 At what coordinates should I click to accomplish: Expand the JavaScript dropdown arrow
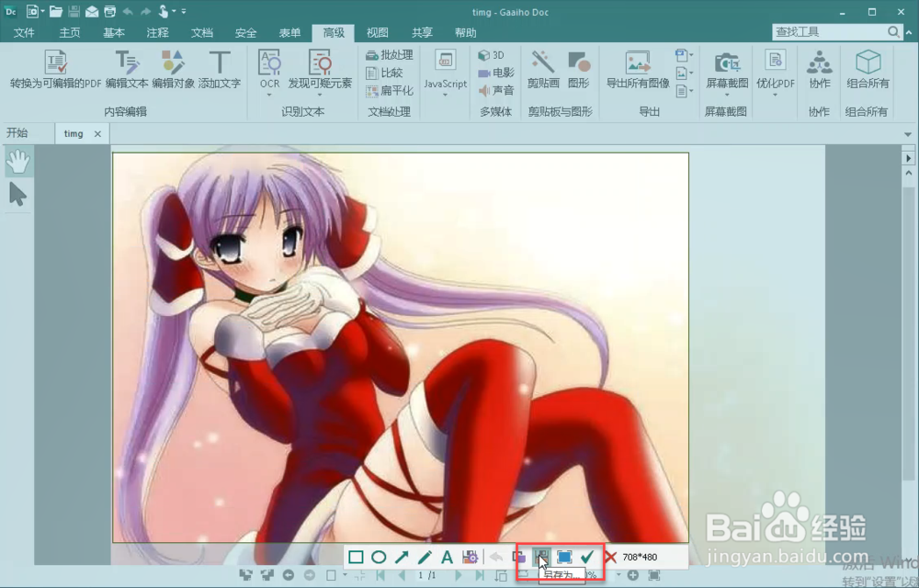446,95
